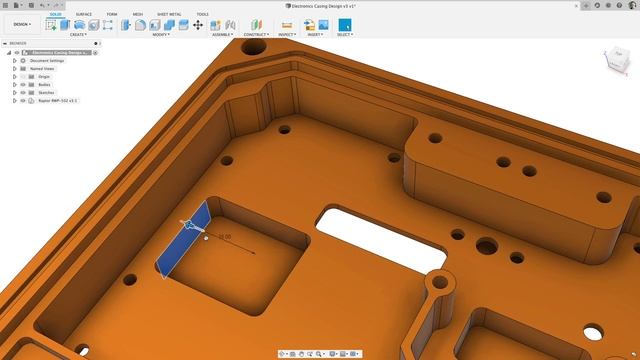Click the root component activate radio button
The image size is (640, 360).
click(96, 53)
